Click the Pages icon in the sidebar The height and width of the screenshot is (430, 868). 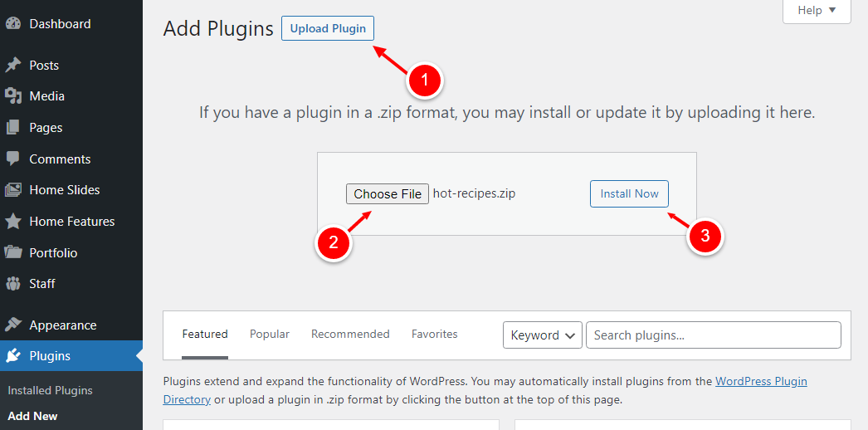pyautogui.click(x=13, y=127)
